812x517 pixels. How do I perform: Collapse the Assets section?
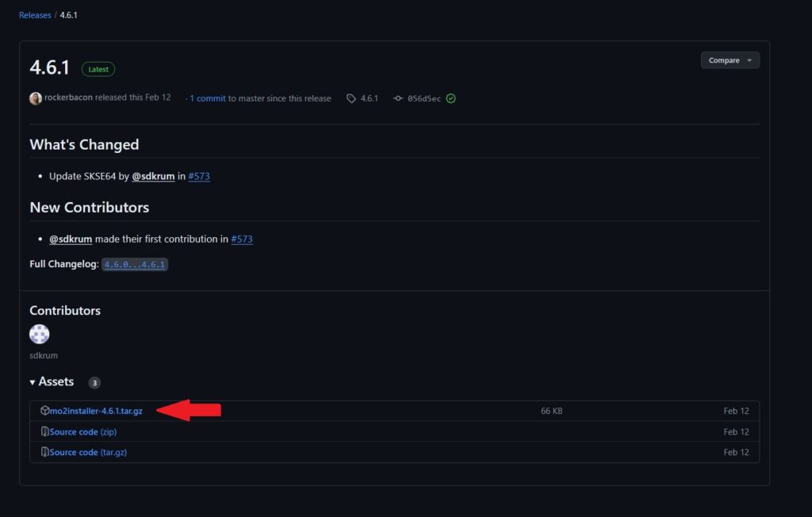click(52, 381)
